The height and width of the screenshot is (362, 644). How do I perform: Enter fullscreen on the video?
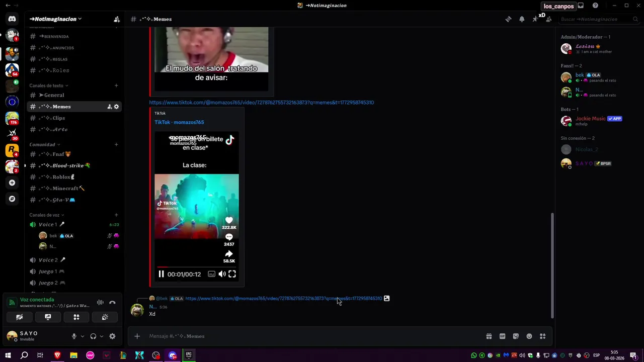click(x=232, y=274)
